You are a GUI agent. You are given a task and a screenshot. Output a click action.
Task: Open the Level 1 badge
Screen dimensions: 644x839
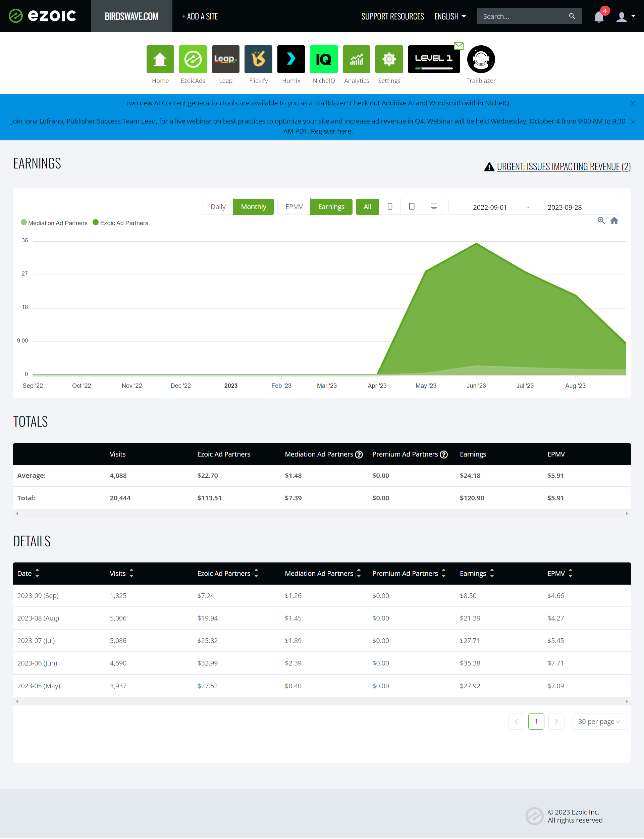(434, 59)
